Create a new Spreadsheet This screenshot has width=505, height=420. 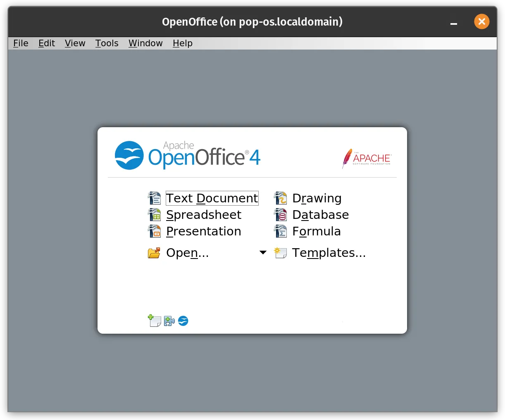click(x=204, y=214)
